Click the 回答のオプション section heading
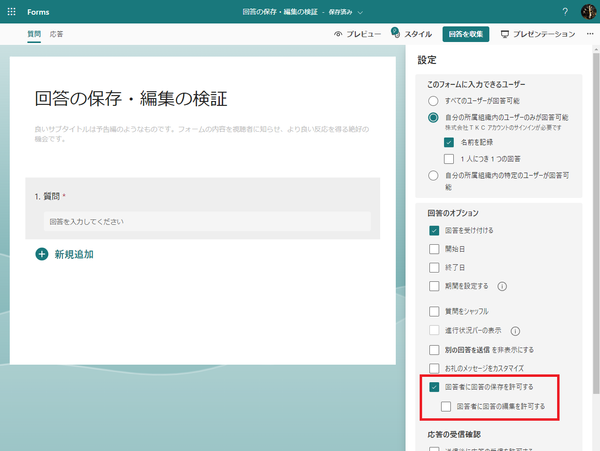Viewport: 600px width, 451px height. (453, 213)
